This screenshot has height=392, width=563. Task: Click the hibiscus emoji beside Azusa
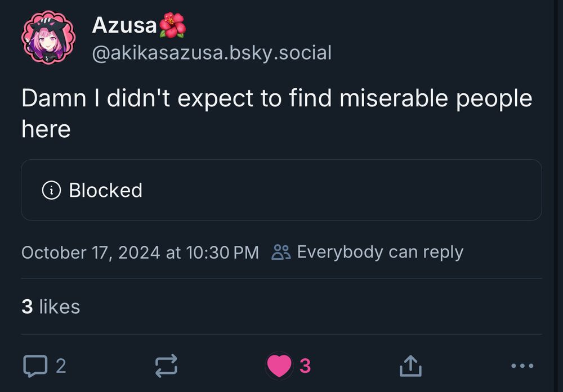coord(172,25)
